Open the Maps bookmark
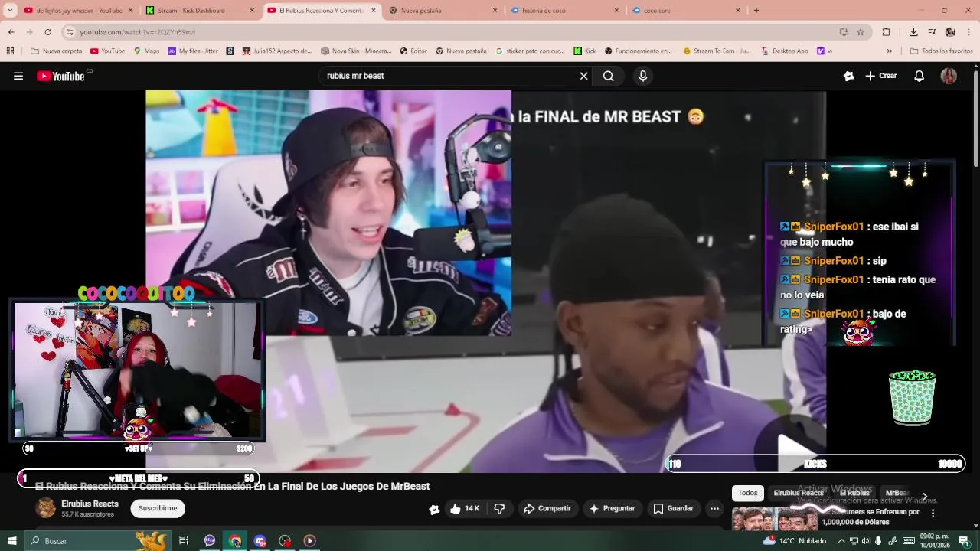Screen dimensions: 980x551 point(146,51)
